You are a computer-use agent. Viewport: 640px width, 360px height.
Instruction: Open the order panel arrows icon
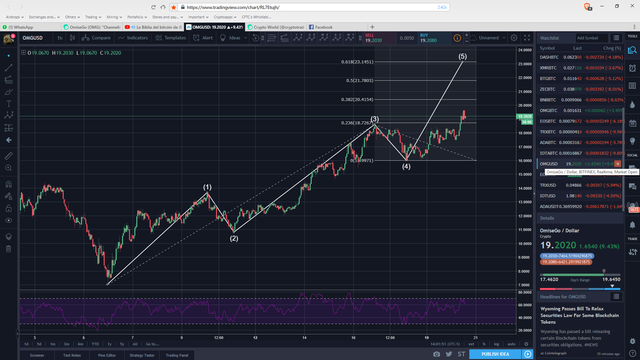[632, 252]
